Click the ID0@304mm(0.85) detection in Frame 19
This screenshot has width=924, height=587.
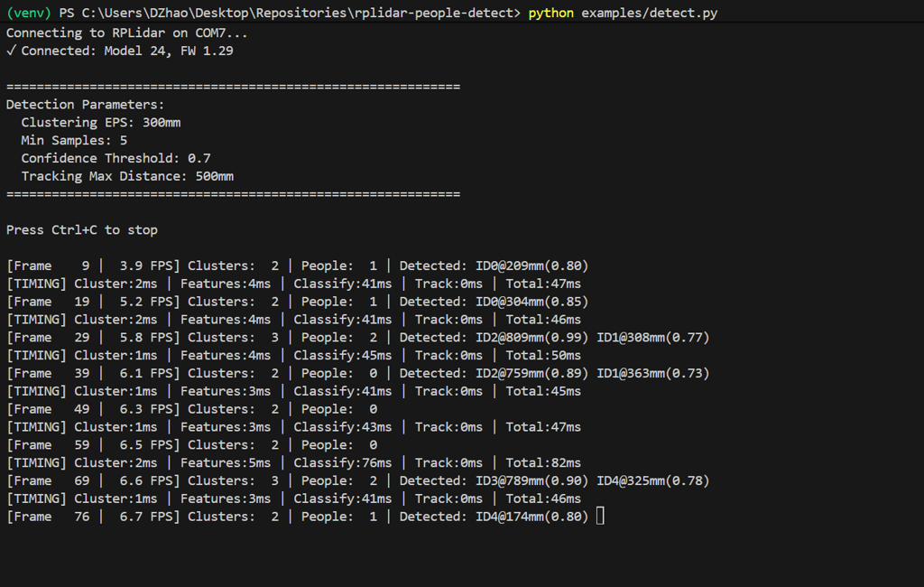pyautogui.click(x=532, y=302)
